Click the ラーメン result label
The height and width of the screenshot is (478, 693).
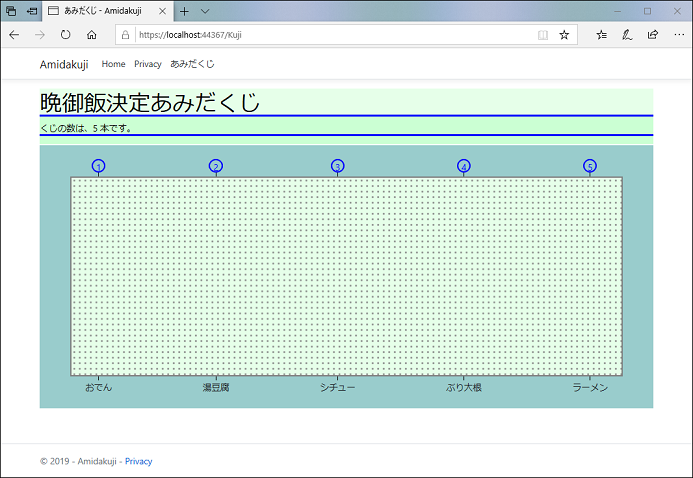pos(590,387)
